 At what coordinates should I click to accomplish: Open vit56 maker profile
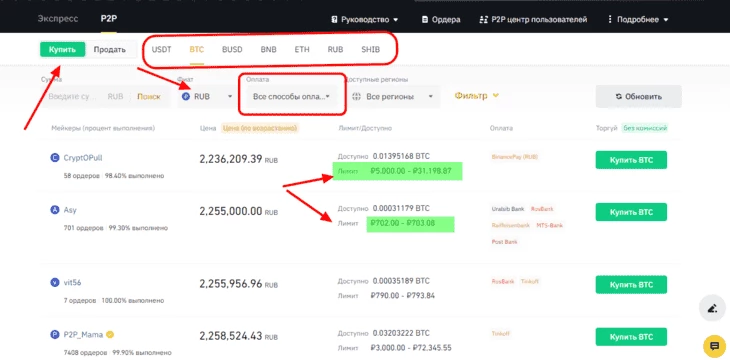pyautogui.click(x=72, y=283)
